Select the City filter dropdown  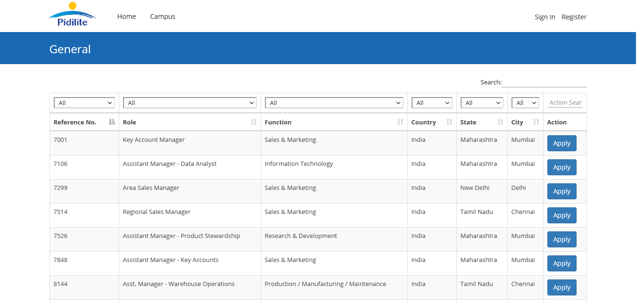(525, 103)
